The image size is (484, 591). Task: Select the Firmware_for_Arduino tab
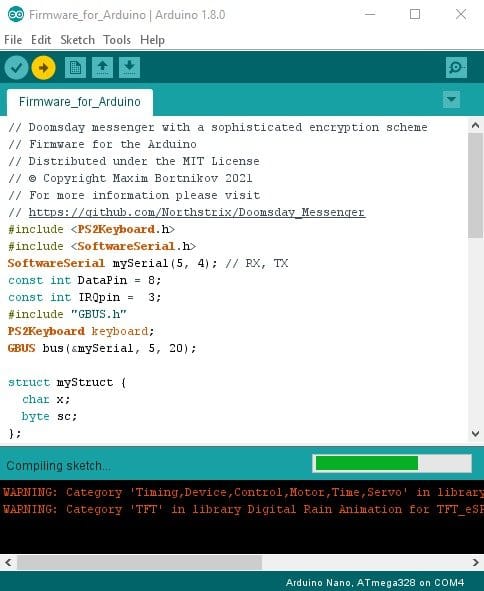(x=80, y=102)
